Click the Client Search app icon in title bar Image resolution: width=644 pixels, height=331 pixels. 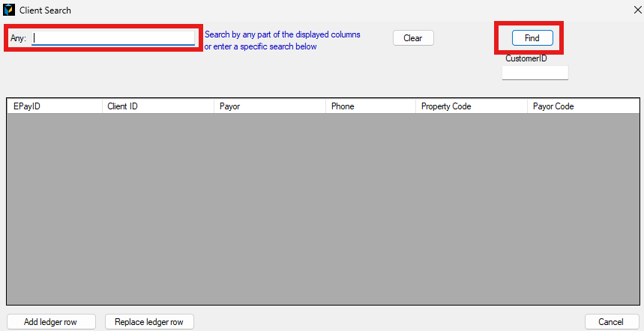pyautogui.click(x=9, y=10)
